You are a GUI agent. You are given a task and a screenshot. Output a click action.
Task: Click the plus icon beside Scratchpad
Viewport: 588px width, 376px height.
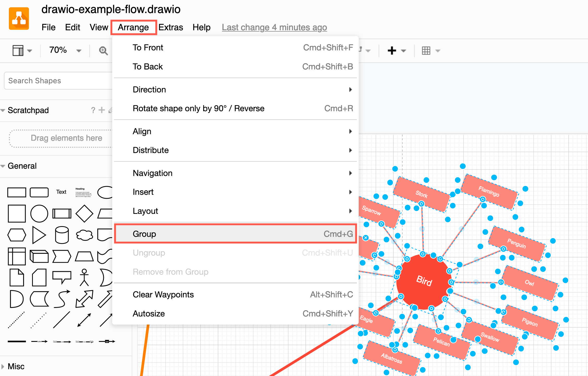[x=102, y=110]
